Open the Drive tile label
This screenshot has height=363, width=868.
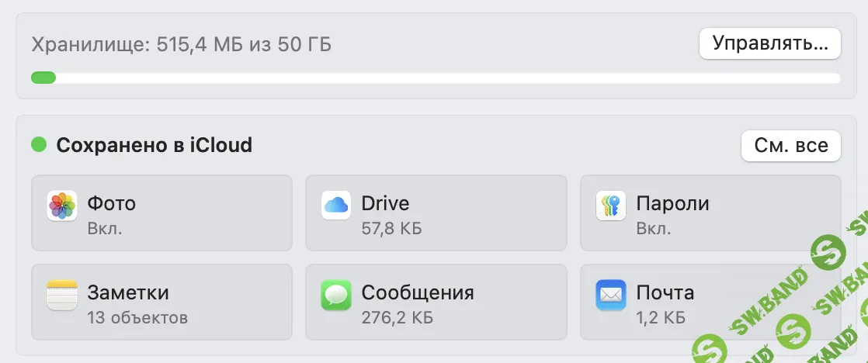(x=385, y=204)
